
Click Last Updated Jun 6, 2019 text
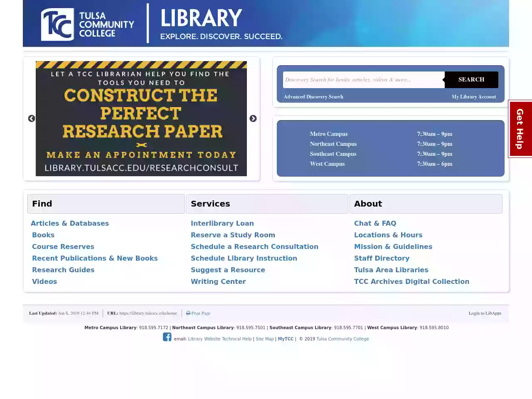pos(64,313)
